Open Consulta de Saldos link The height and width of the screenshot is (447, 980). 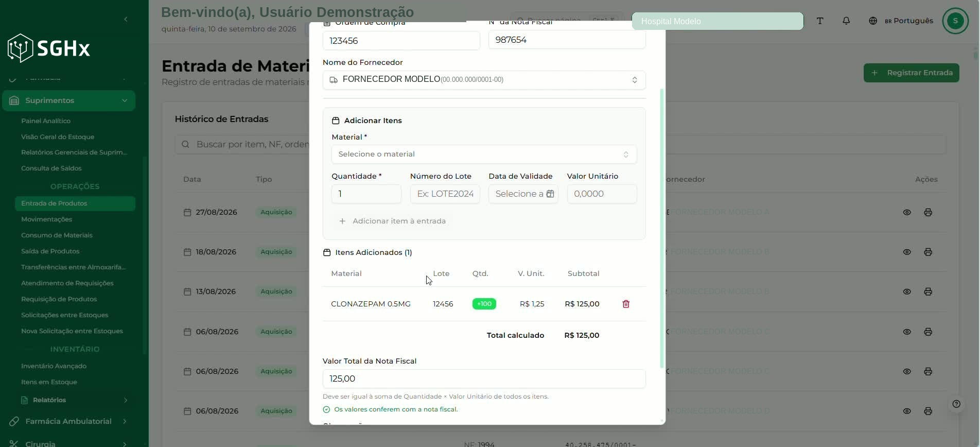[x=51, y=168]
